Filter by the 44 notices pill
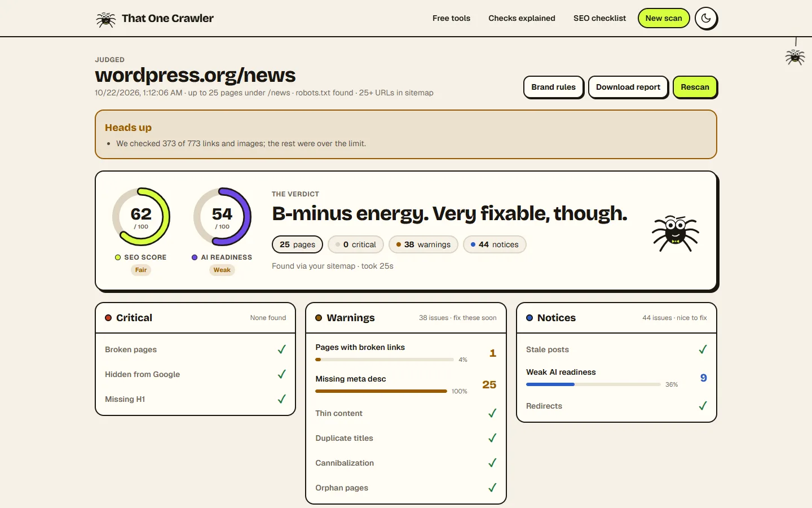812x508 pixels. (495, 244)
